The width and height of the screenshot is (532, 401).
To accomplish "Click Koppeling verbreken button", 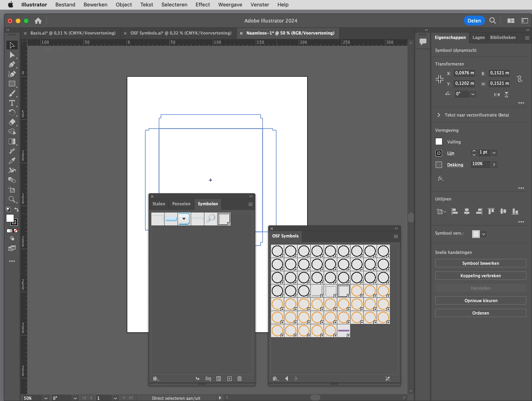I will pyautogui.click(x=481, y=276).
